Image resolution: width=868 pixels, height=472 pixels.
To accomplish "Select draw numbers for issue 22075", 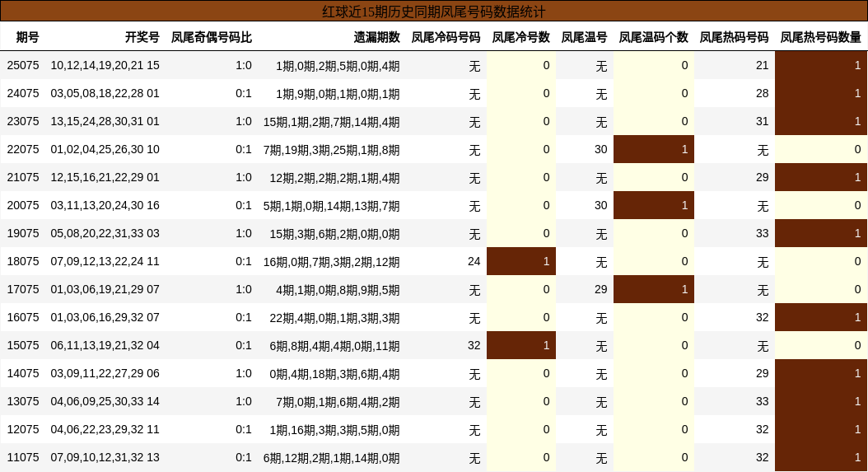I will pyautogui.click(x=105, y=150).
